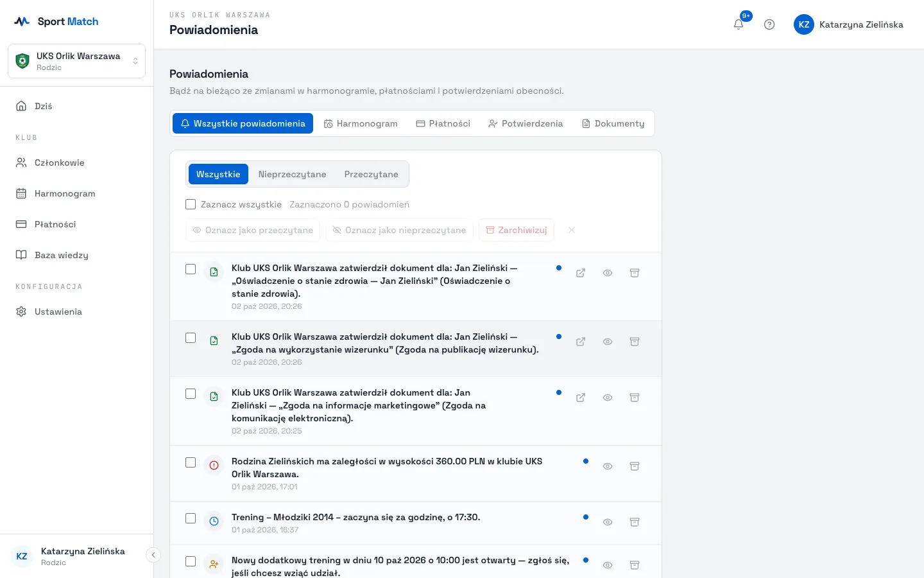Mark the Oświadczenie o stanie zdrowia notification as read
This screenshot has width=924, height=578.
coord(608,273)
